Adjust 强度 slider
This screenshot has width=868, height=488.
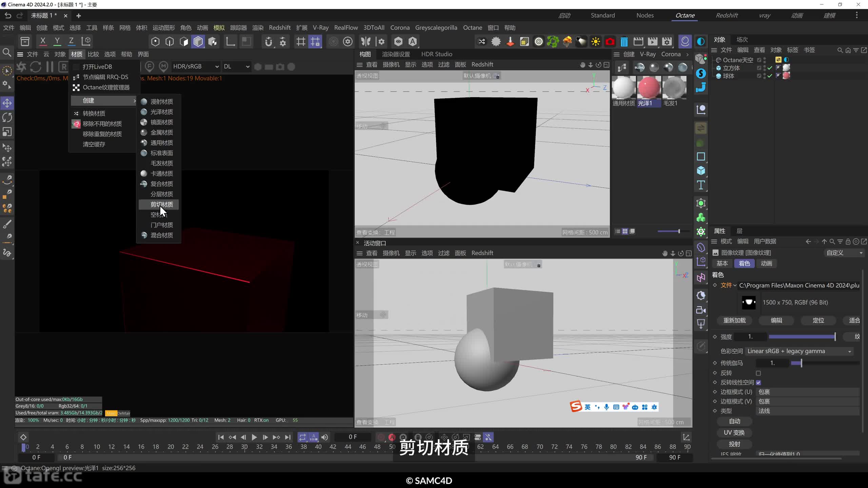tap(802, 337)
